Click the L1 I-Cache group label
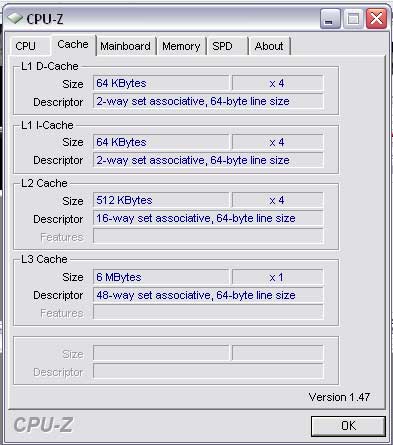Image resolution: width=393 pixels, height=445 pixels. click(47, 125)
